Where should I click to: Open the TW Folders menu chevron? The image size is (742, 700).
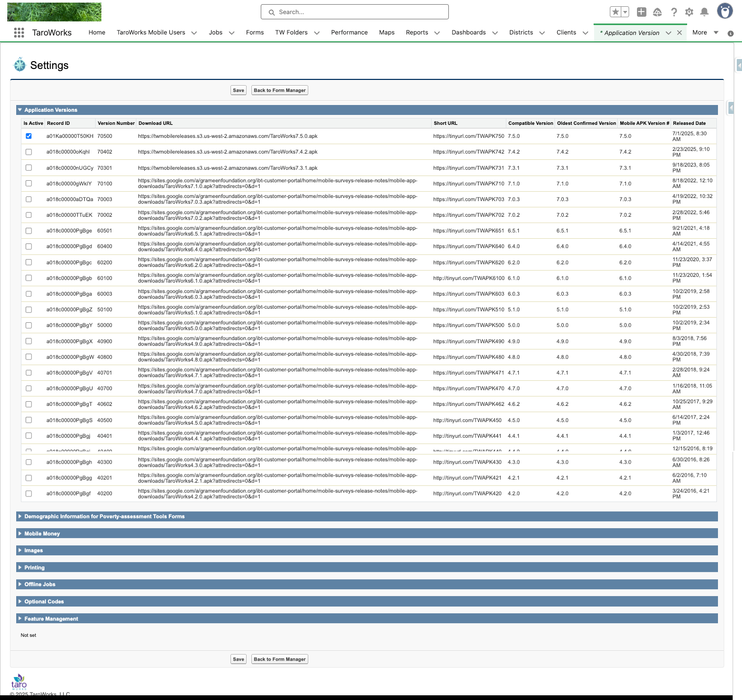tap(317, 33)
